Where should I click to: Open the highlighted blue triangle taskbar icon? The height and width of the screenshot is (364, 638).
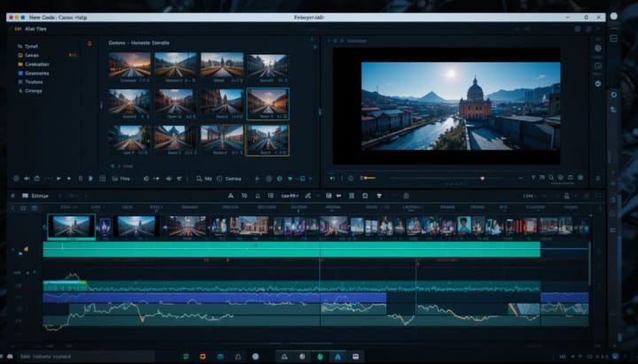338,357
